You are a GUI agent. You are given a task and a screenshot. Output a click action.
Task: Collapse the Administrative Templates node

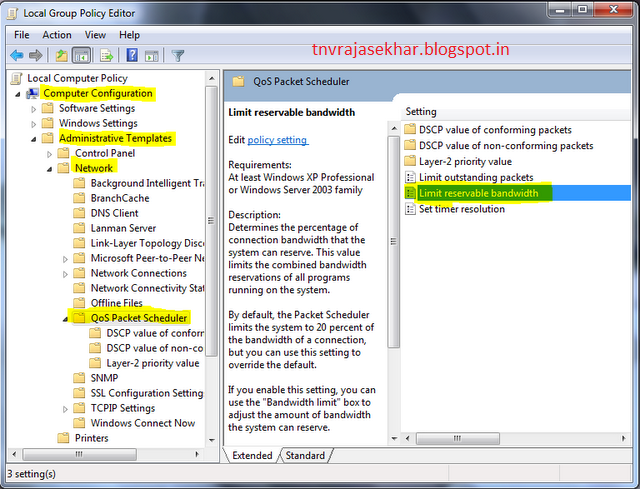coord(33,139)
